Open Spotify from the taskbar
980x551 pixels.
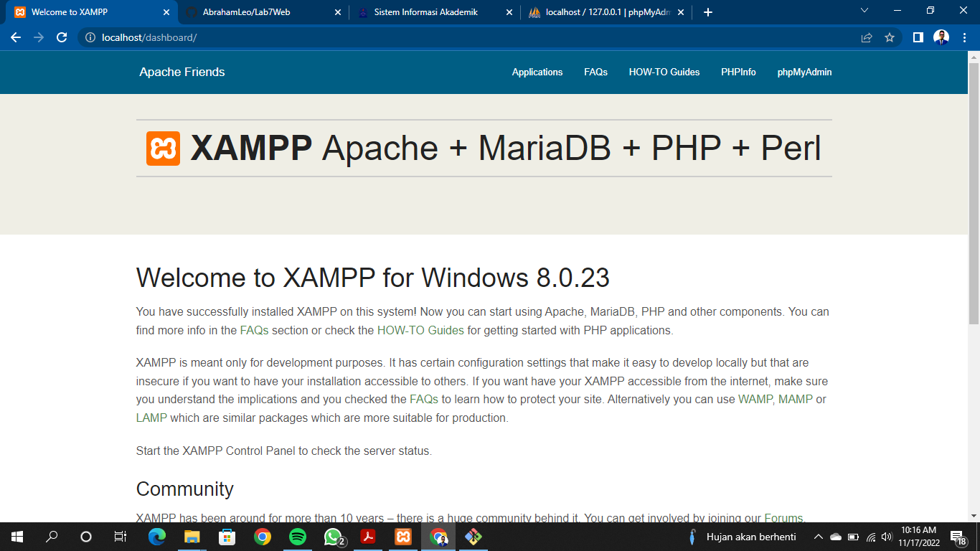(298, 537)
